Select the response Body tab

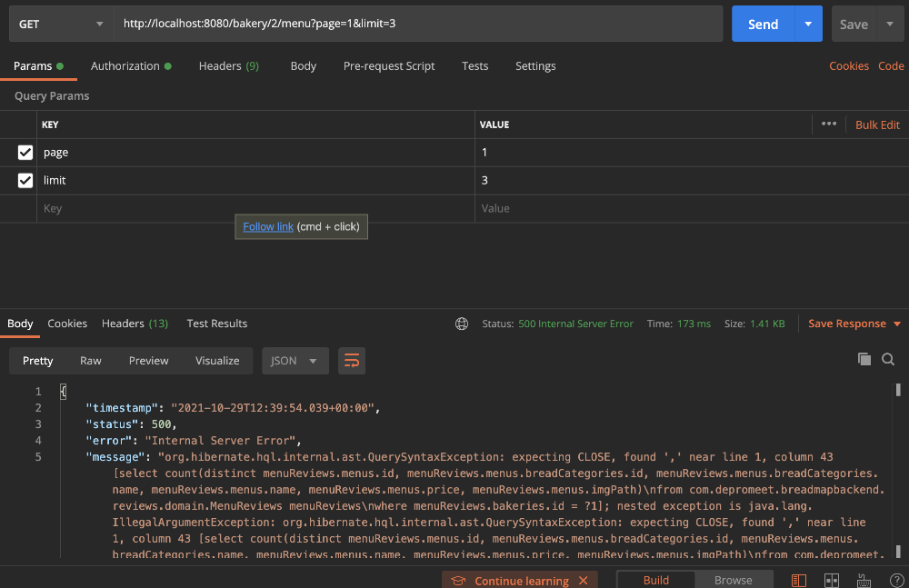pyautogui.click(x=20, y=324)
